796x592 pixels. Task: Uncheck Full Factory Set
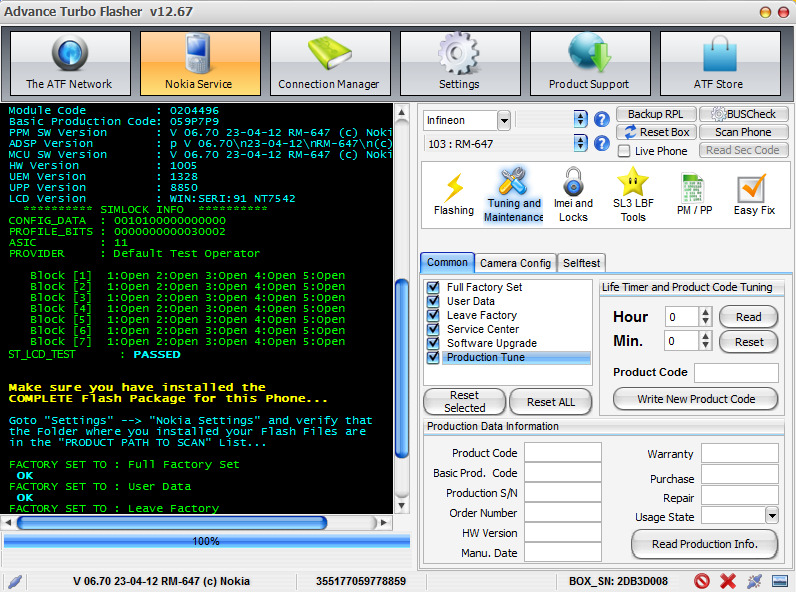433,287
